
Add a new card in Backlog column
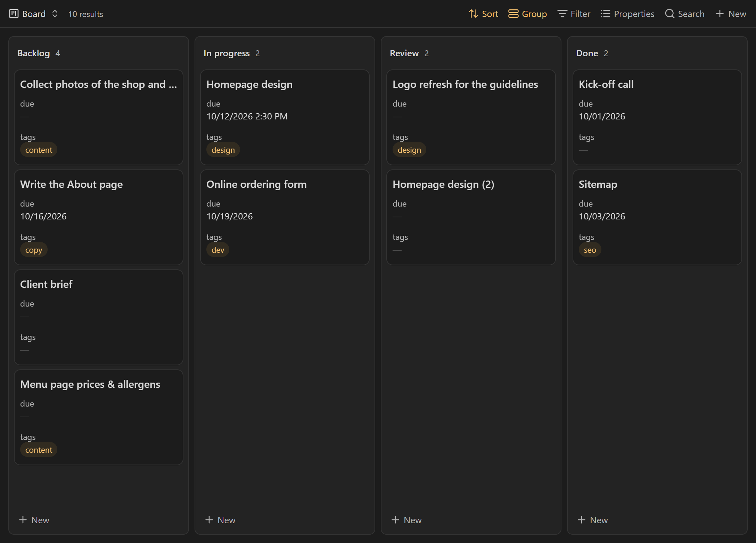(x=34, y=520)
